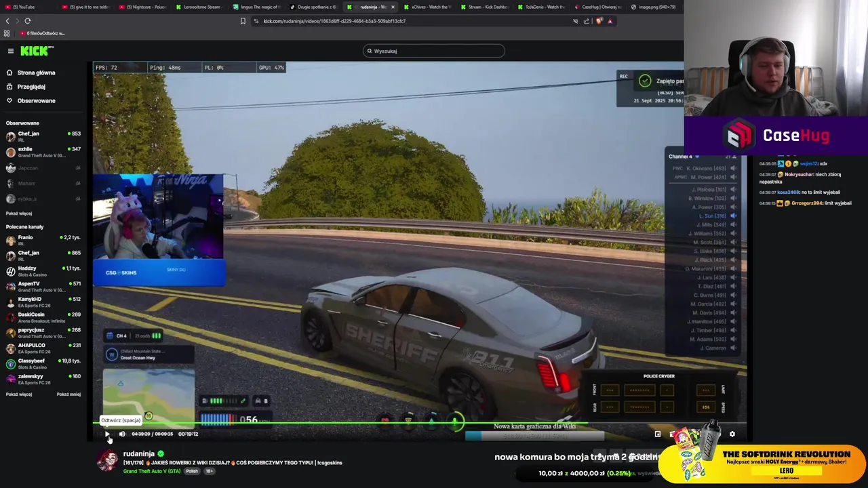Close the active rudaninja tab

pyautogui.click(x=393, y=7)
